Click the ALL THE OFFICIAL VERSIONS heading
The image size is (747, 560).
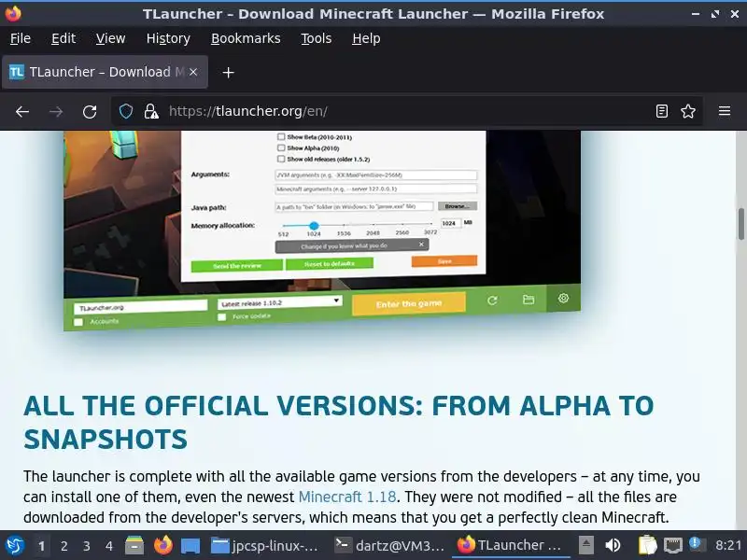pos(338,422)
